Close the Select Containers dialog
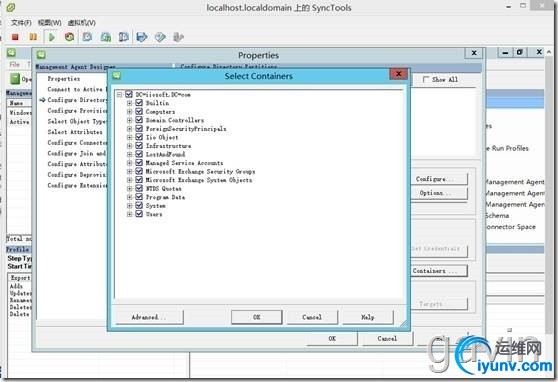 (x=399, y=74)
